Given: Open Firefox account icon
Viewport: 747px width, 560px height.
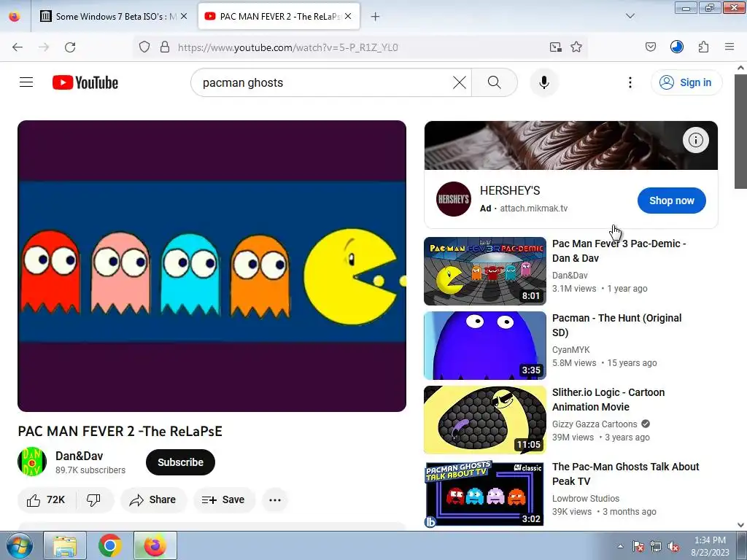Looking at the screenshot, I should (x=676, y=47).
